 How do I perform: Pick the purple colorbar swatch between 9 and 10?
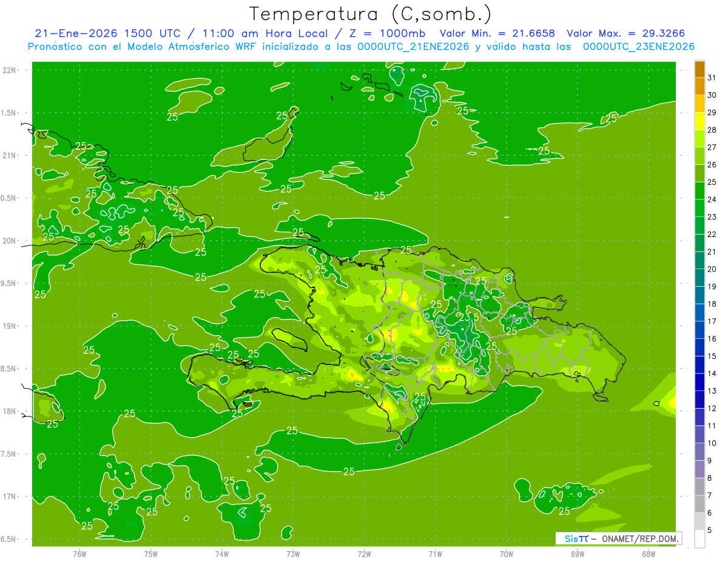[x=699, y=452]
